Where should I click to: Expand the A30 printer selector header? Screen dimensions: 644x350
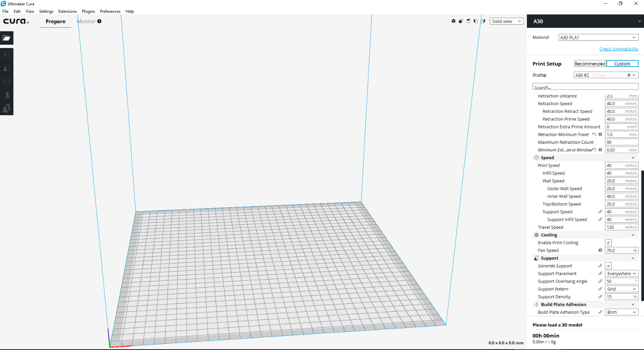coord(585,21)
